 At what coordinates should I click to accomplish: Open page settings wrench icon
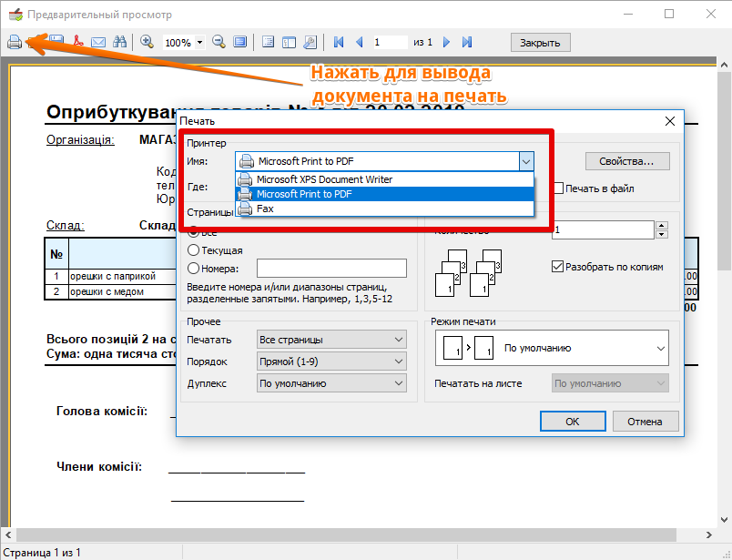pyautogui.click(x=310, y=42)
